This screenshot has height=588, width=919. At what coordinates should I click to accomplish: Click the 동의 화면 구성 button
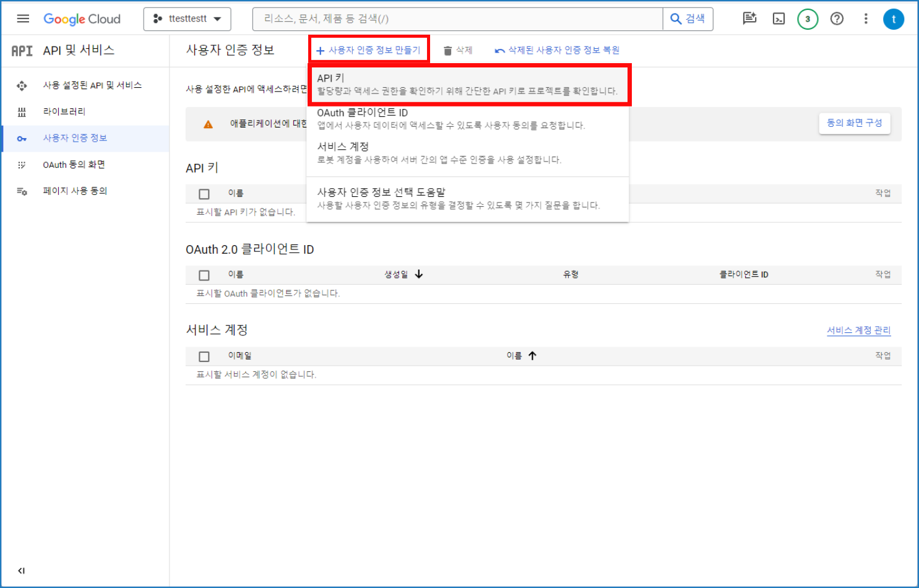(855, 123)
